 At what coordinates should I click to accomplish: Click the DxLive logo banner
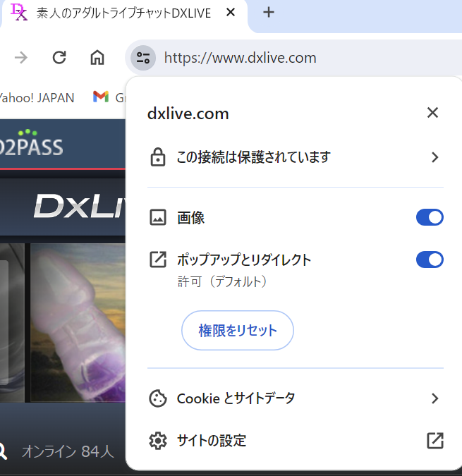[x=79, y=207]
